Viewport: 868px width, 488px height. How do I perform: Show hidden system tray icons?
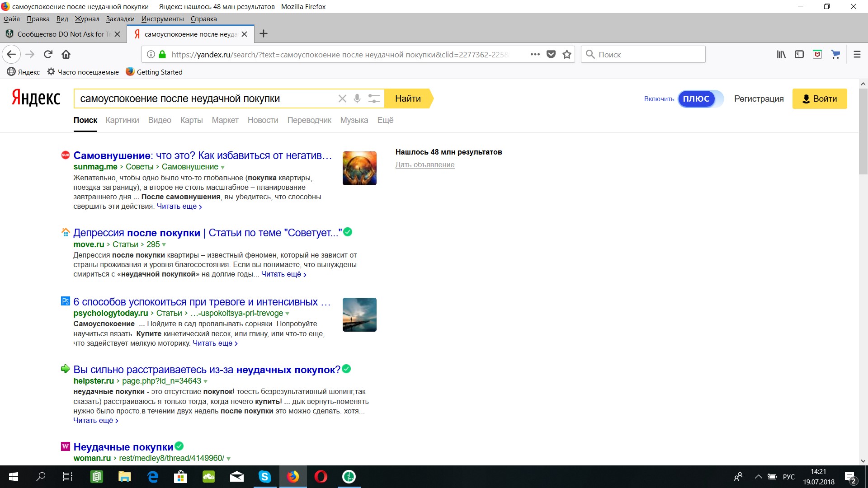759,477
